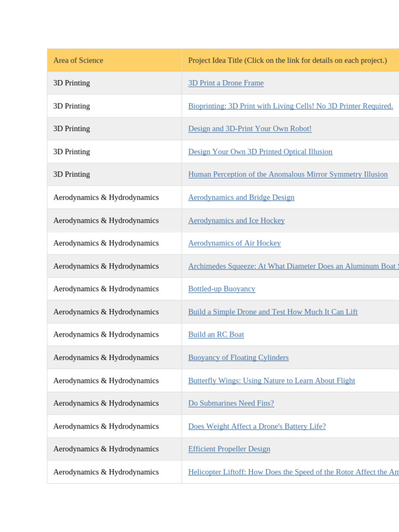The image size is (399, 532).
Task: Click 'Do Submarines Need Fins?' link
Action: tap(231, 403)
